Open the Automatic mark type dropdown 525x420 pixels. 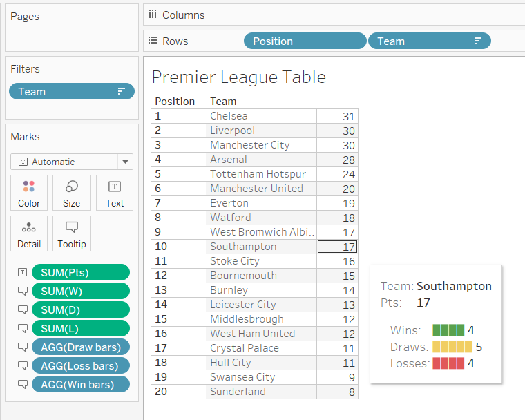coord(125,162)
